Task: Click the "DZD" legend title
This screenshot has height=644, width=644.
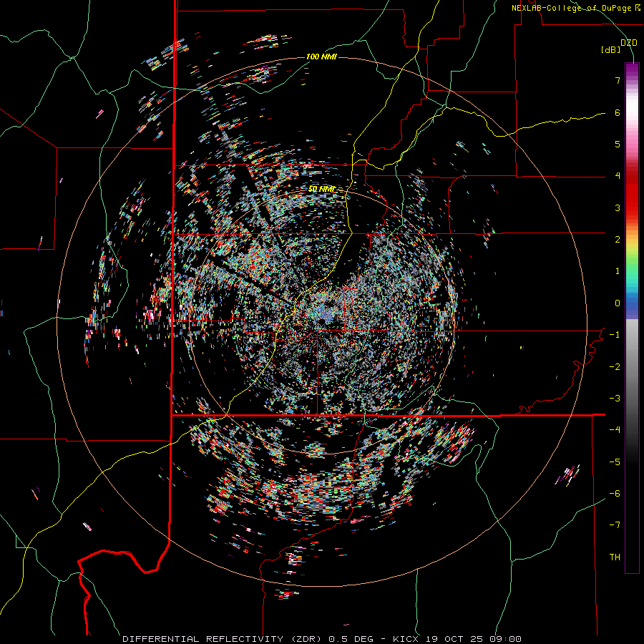Action: (629, 43)
